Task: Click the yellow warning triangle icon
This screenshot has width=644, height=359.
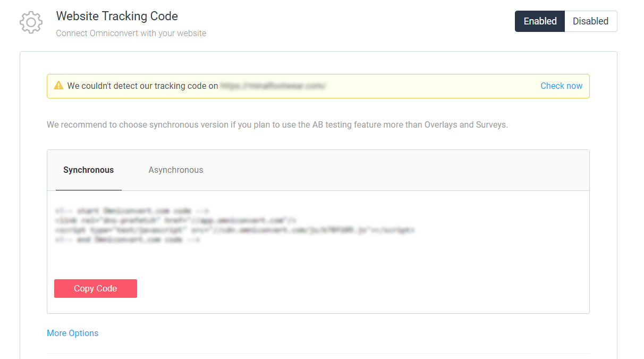Action: pos(58,86)
